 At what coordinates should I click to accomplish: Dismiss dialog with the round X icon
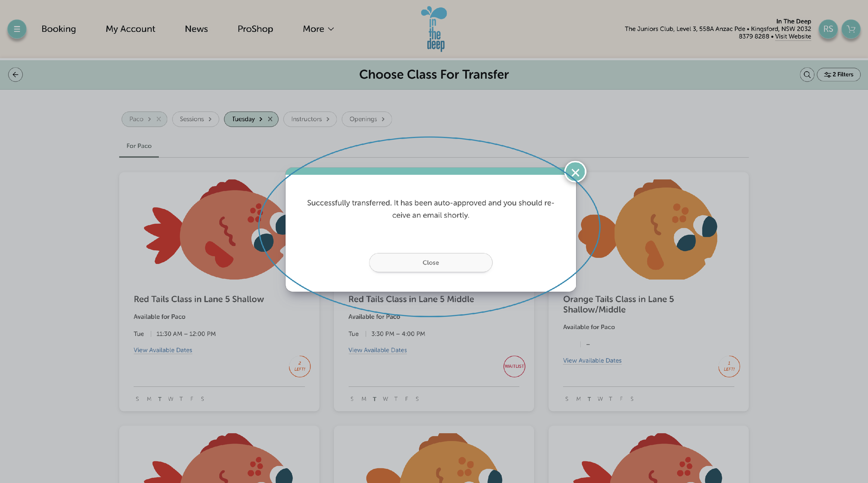pyautogui.click(x=575, y=172)
